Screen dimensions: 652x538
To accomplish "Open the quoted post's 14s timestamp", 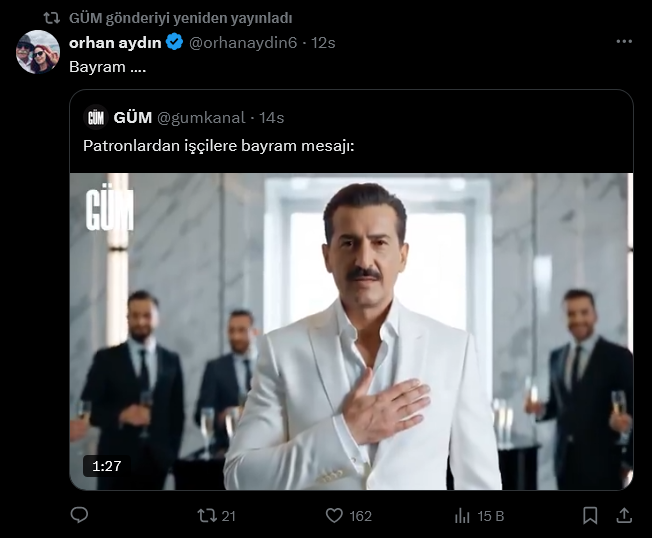I will point(272,118).
